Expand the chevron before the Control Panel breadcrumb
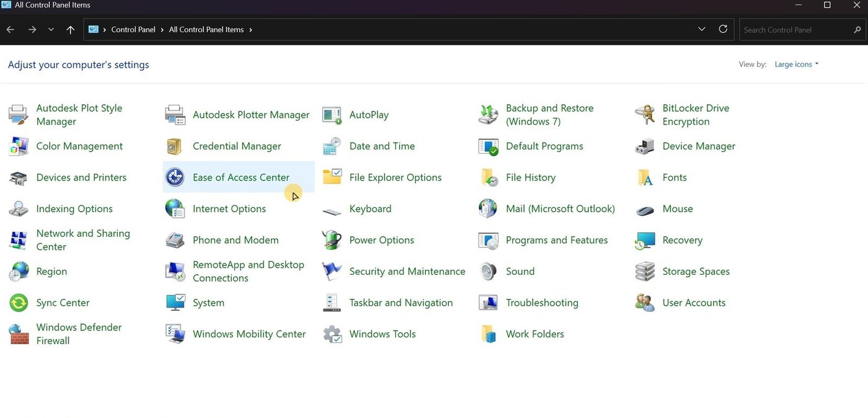Viewport: 868px width, 418px height. click(x=105, y=30)
